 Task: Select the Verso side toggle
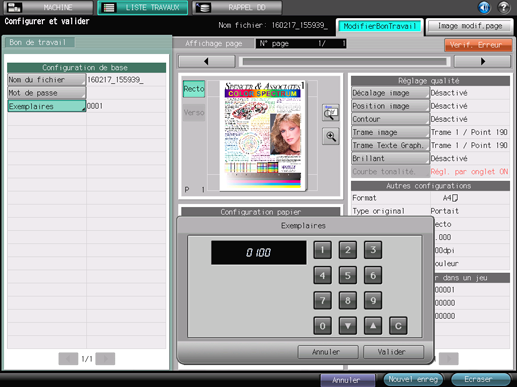coord(194,113)
